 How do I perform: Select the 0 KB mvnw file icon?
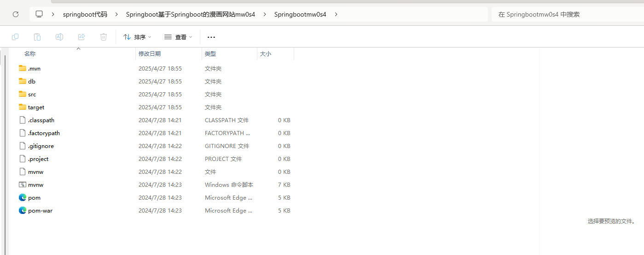(23, 172)
